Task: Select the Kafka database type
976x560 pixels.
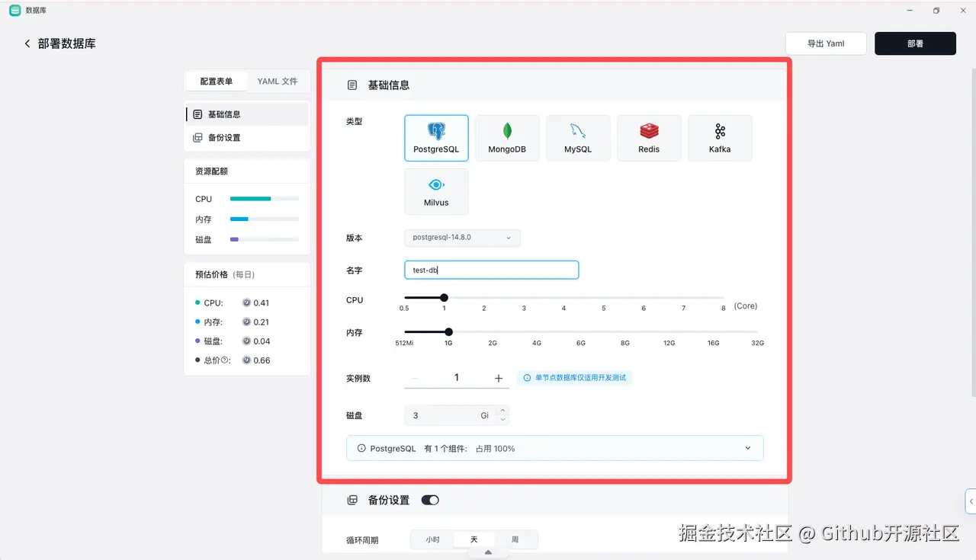Action: tap(720, 138)
